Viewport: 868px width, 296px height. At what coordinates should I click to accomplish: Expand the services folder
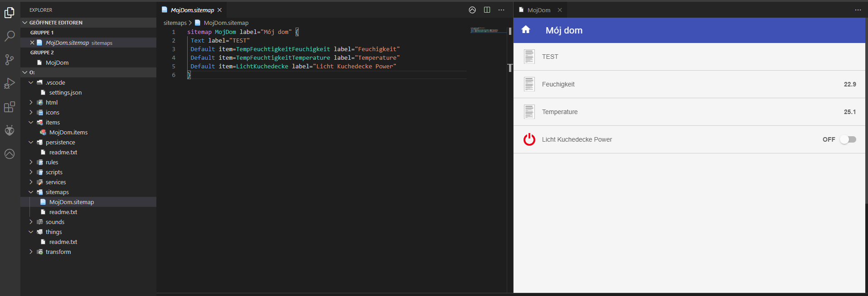[31, 182]
